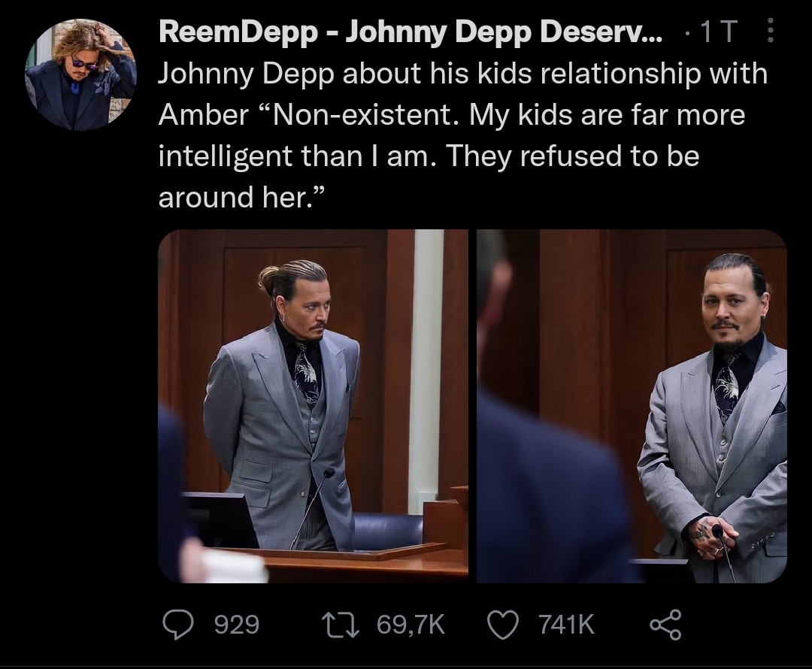Like the tweet with the heart icon
This screenshot has height=669, width=812.
(504, 625)
